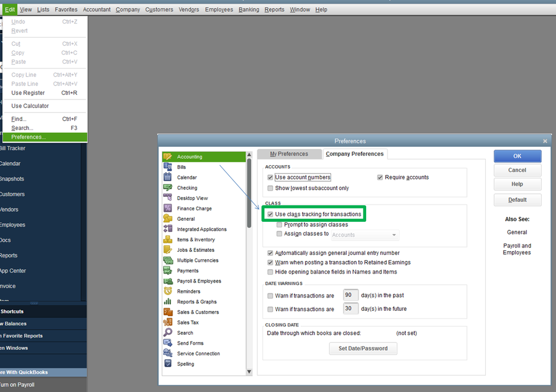Click the days in the past field
This screenshot has width=556, height=392.
[x=350, y=295]
